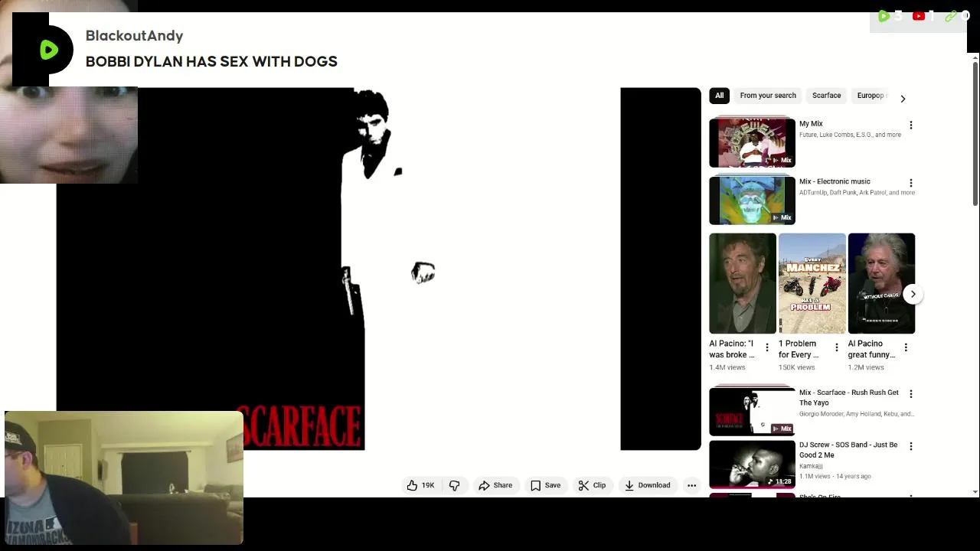The image size is (980, 551).
Task: Click the green link count icon
Action: pos(951,16)
